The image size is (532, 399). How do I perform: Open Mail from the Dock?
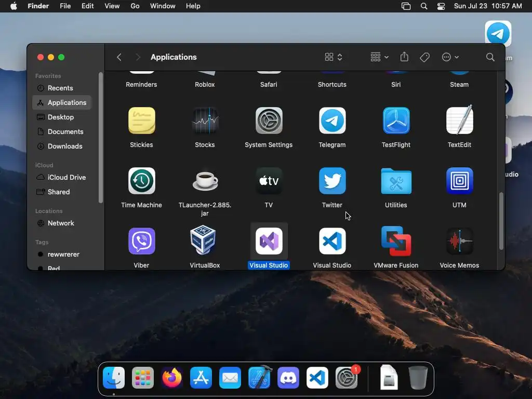(x=230, y=378)
